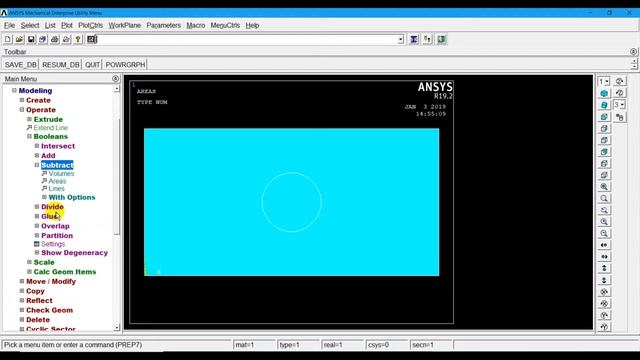The height and width of the screenshot is (360, 640).
Task: Expand the Overlap node
Action: coord(37,226)
